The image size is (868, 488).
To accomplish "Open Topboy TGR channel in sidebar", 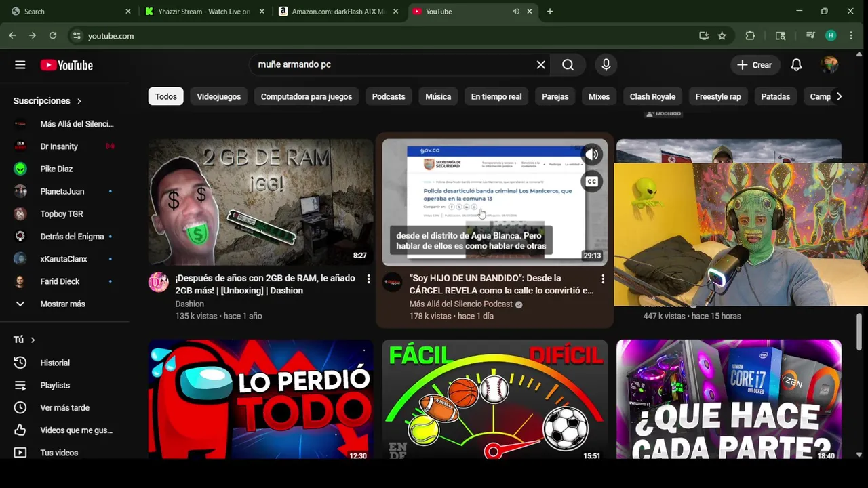I will point(64,213).
